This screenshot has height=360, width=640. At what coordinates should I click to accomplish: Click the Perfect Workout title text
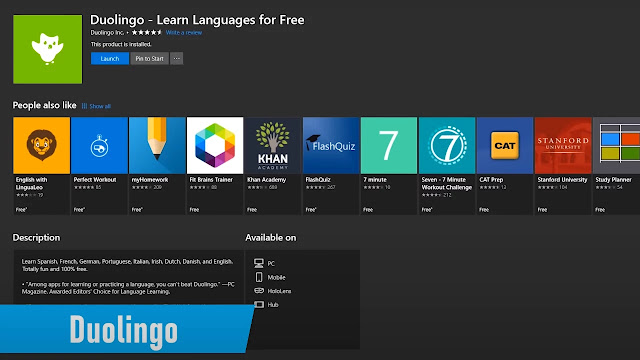(95, 180)
